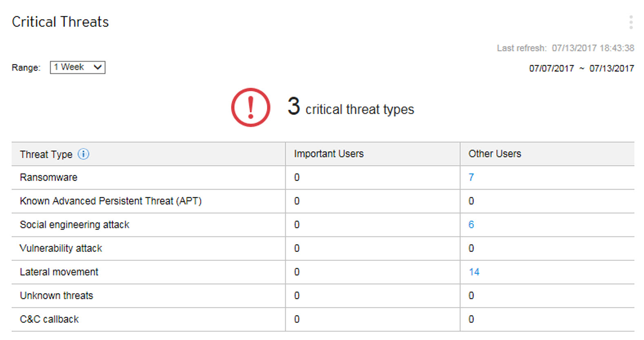This screenshot has height=340, width=644.
Task: Click the 07/07/2017 ~ 07/13/2017 date range
Action: click(x=581, y=68)
